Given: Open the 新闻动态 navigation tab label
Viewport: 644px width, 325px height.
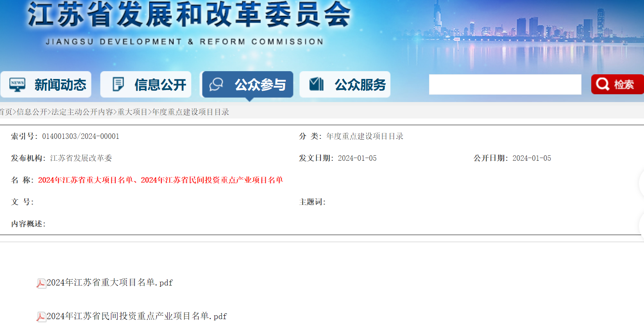Looking at the screenshot, I should (60, 85).
